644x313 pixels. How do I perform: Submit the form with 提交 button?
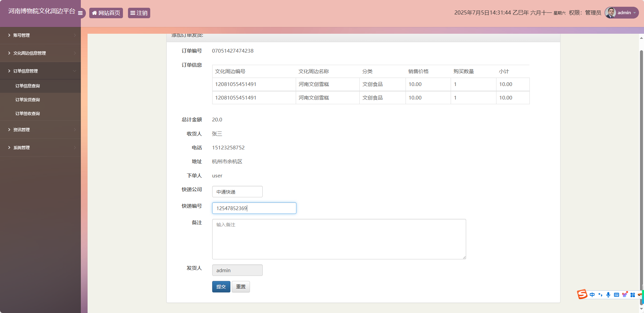(x=221, y=286)
